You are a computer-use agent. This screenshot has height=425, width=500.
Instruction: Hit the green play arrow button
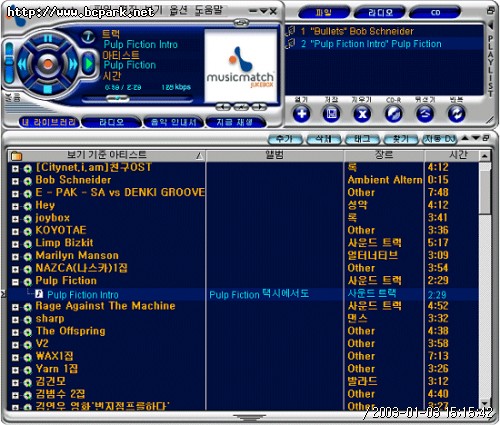pos(88,63)
